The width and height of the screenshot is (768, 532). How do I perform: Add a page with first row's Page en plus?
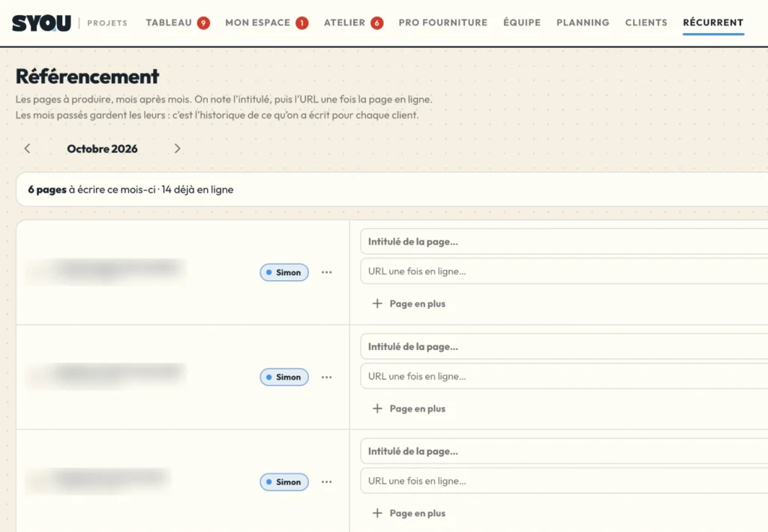409,303
